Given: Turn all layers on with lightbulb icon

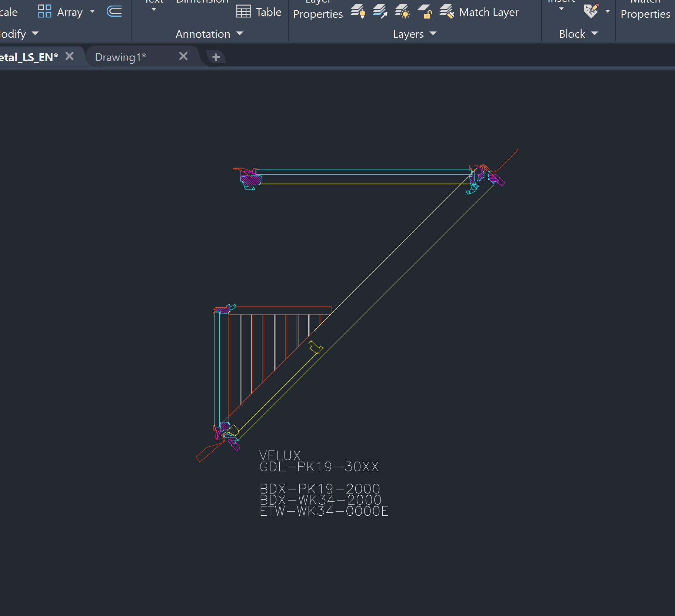Looking at the screenshot, I should click(358, 11).
